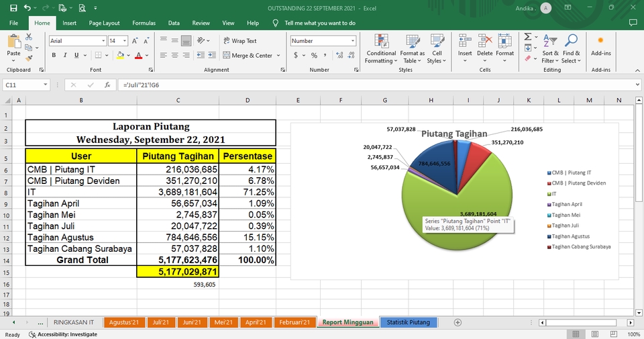
Task: Open Merge & Center dropdown arrow
Action: [278, 55]
